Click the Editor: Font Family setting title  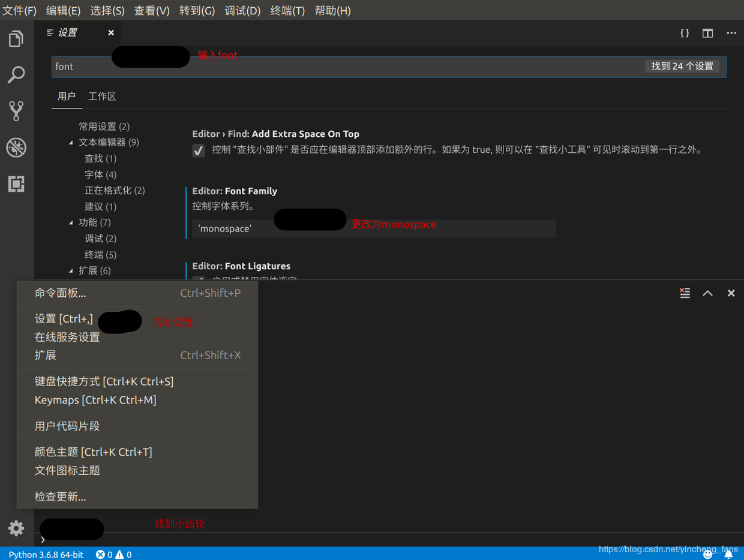pos(235,191)
